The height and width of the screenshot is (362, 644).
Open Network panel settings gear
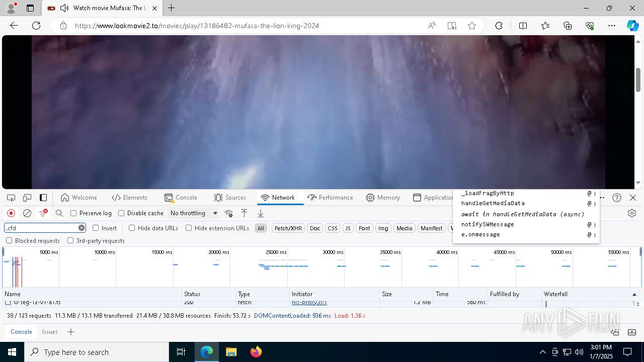tap(632, 213)
